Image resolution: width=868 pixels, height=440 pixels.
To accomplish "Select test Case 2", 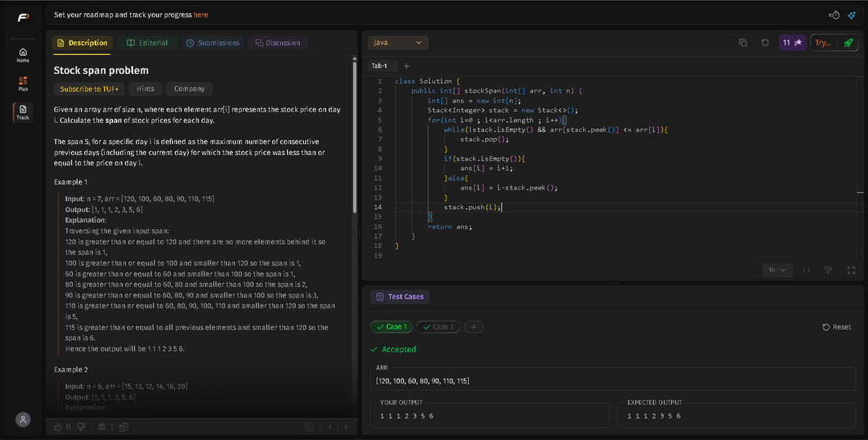I will pyautogui.click(x=438, y=326).
